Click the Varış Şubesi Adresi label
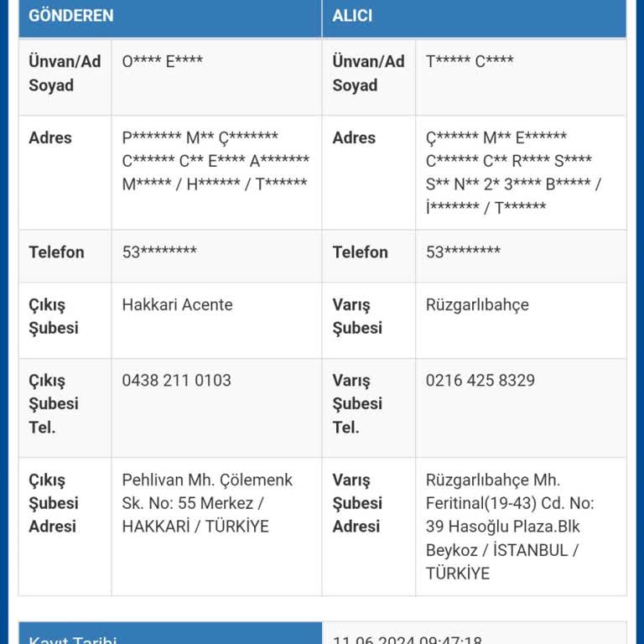The width and height of the screenshot is (644, 644). point(357,503)
